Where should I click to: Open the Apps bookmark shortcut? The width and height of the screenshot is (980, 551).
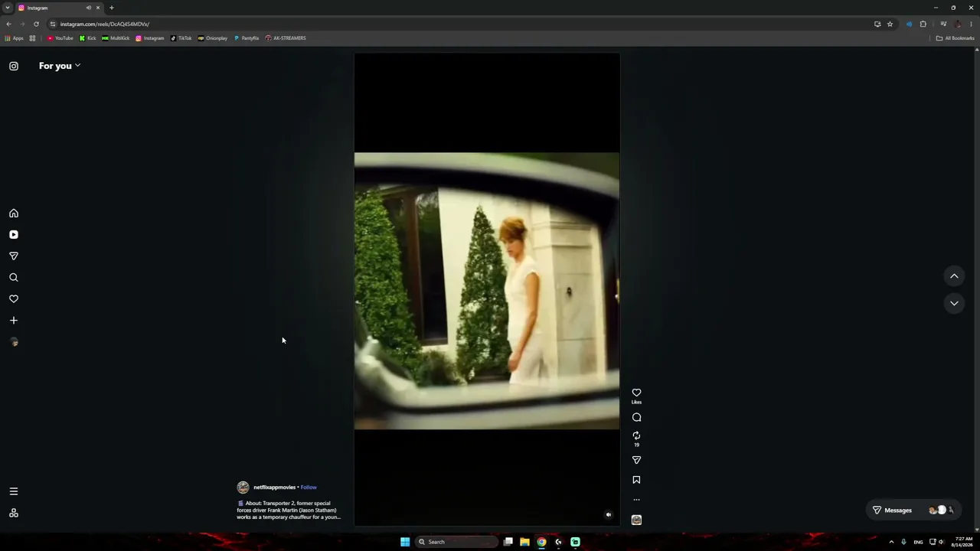coord(15,38)
